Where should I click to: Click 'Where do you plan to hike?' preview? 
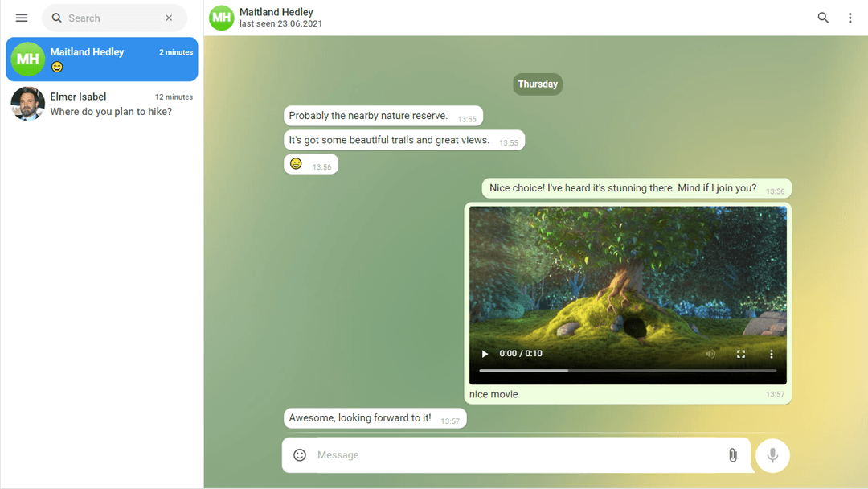point(111,111)
